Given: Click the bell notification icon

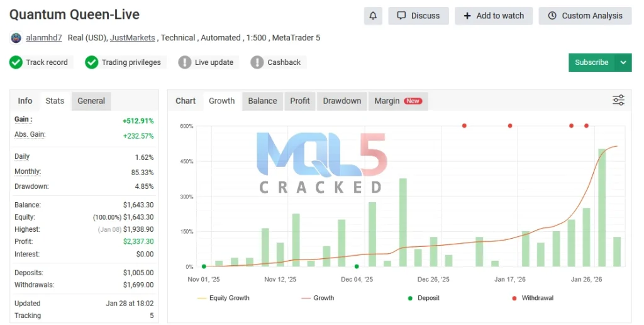Looking at the screenshot, I should (373, 16).
